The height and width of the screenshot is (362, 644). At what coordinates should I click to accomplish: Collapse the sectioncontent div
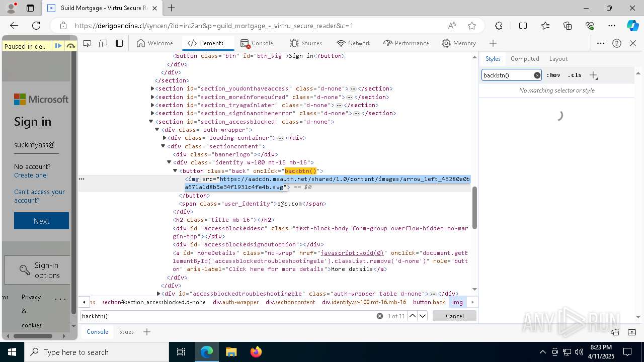coord(163,146)
